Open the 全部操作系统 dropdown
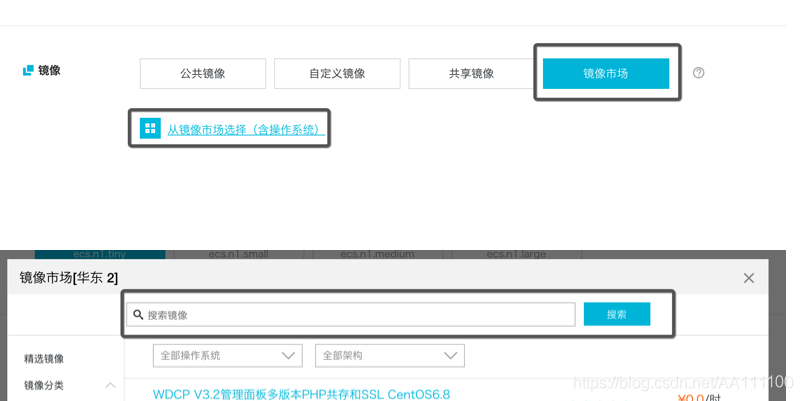Image resolution: width=803 pixels, height=401 pixels. pyautogui.click(x=228, y=355)
